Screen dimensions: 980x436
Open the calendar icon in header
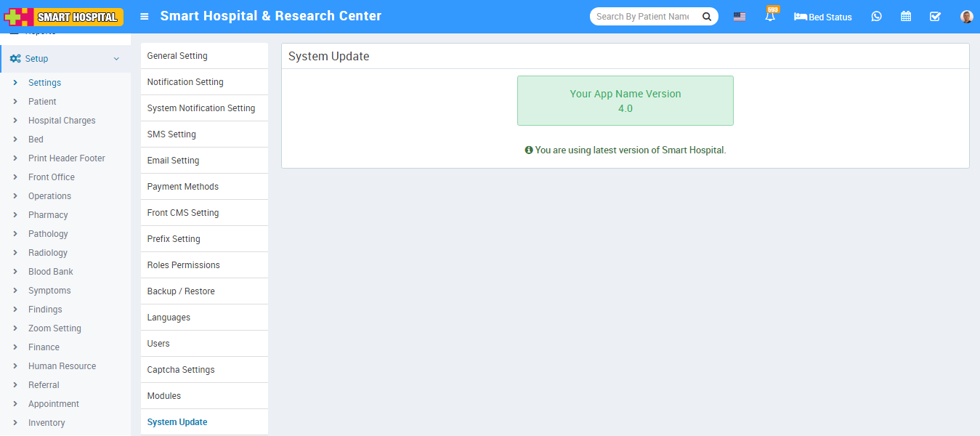point(906,17)
